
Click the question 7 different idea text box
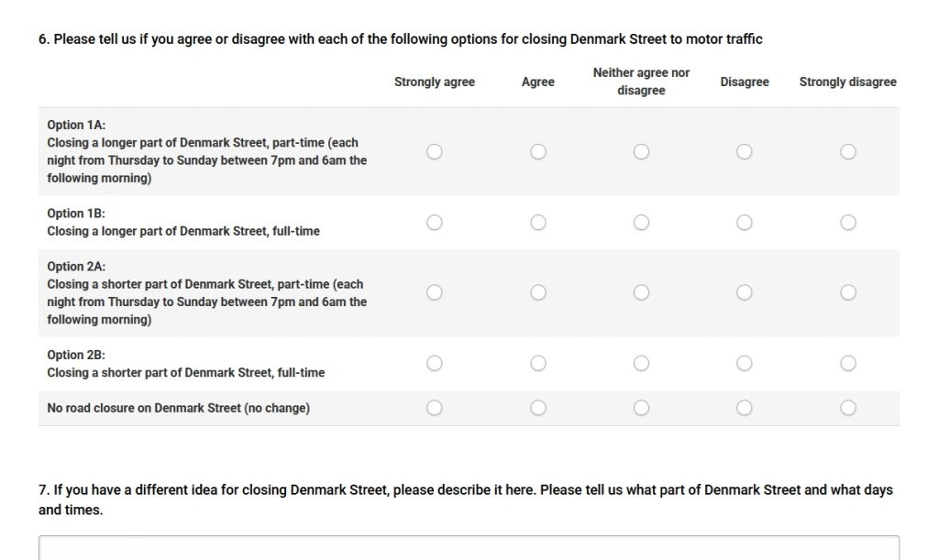coord(469,548)
